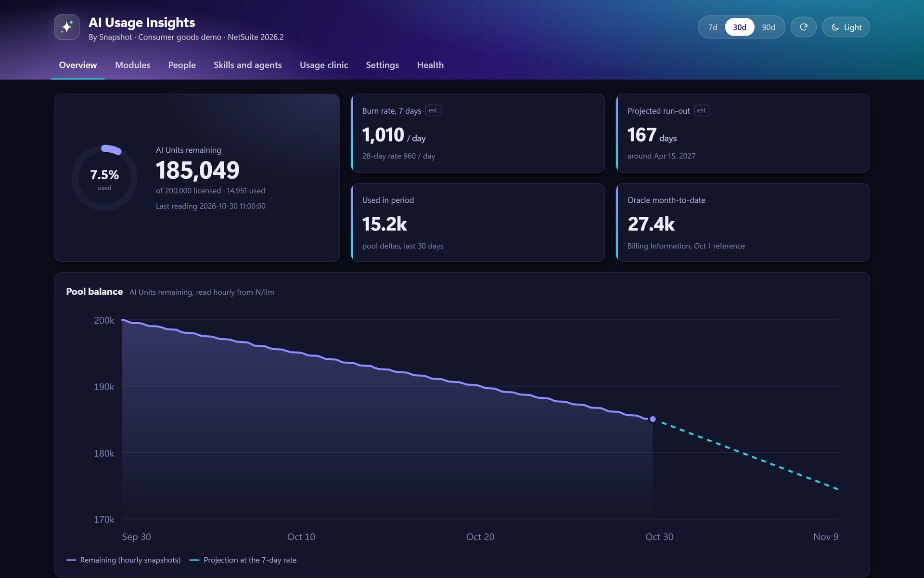Screen dimensions: 924x578
Task: Select the 90d time range
Action: [769, 27]
